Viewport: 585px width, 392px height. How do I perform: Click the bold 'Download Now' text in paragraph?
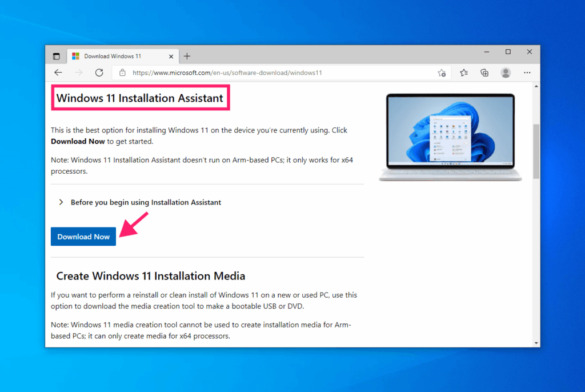[78, 142]
